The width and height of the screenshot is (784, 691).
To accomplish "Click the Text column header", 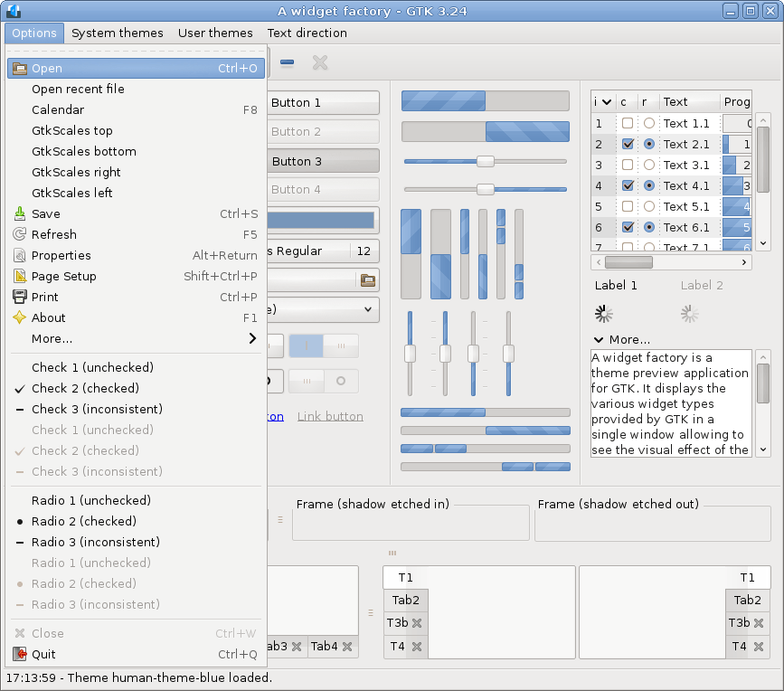I will tap(689, 102).
